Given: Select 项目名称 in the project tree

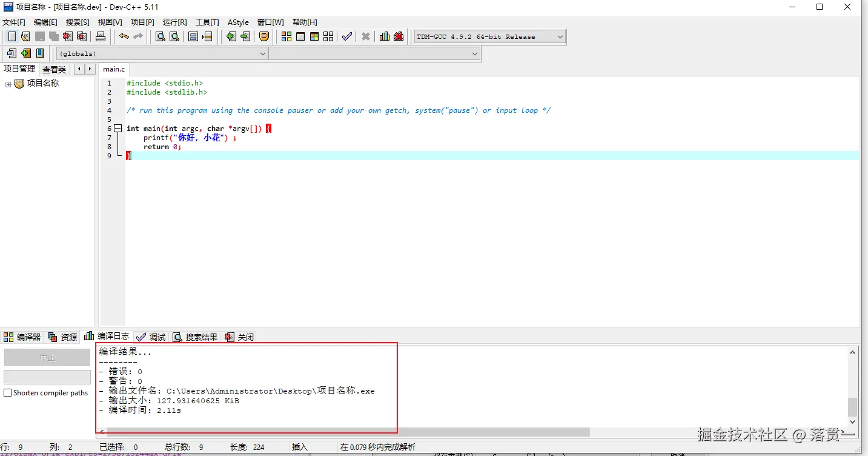Looking at the screenshot, I should tap(43, 84).
